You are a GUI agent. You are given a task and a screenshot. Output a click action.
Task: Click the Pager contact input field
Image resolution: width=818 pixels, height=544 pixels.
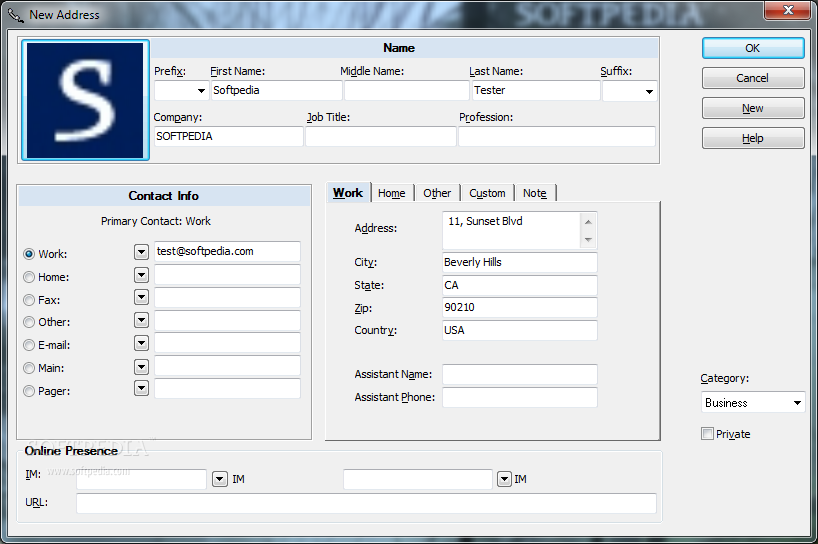click(x=227, y=389)
